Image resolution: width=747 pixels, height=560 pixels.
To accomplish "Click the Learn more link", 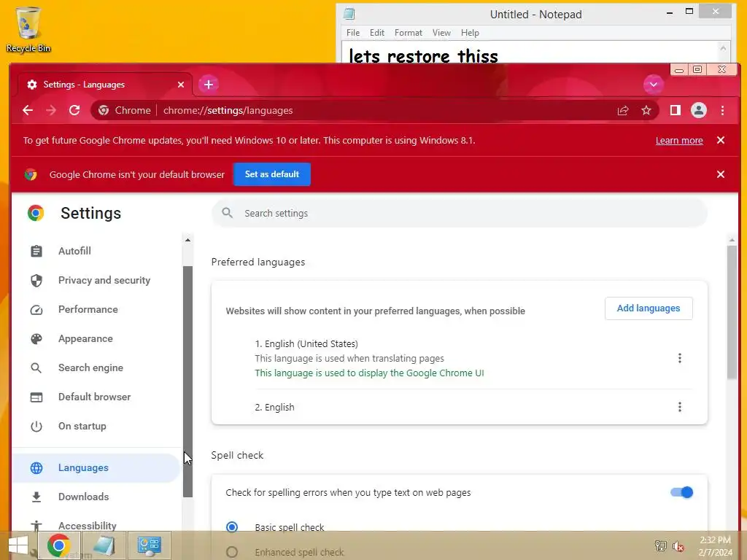I will [x=679, y=141].
